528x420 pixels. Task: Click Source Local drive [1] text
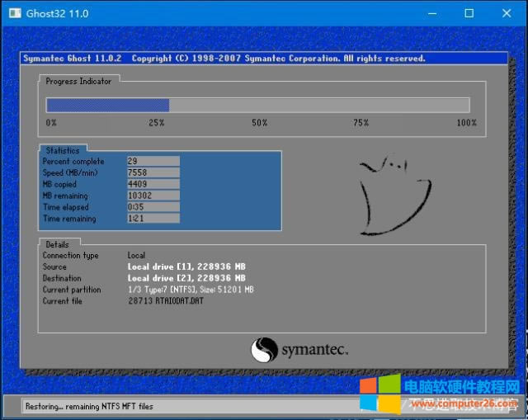coord(186,267)
